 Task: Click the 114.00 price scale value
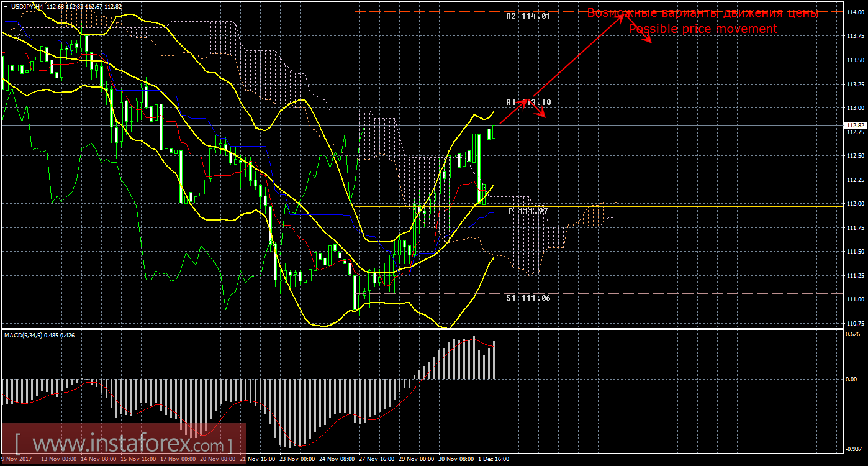point(855,12)
